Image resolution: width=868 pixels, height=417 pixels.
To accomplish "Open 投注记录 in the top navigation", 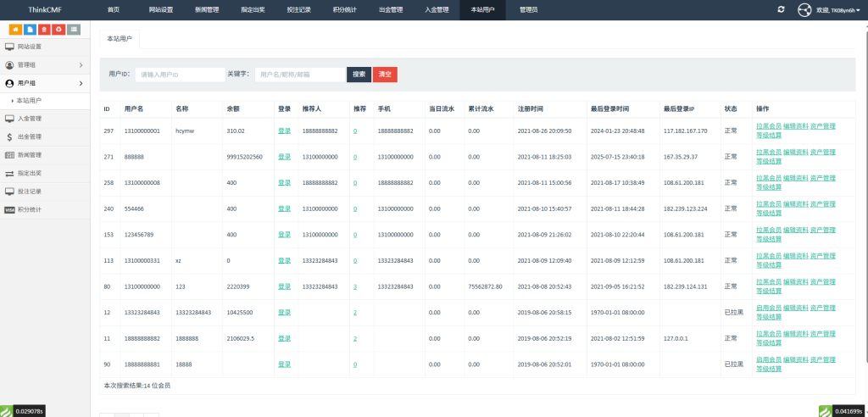I will (299, 10).
